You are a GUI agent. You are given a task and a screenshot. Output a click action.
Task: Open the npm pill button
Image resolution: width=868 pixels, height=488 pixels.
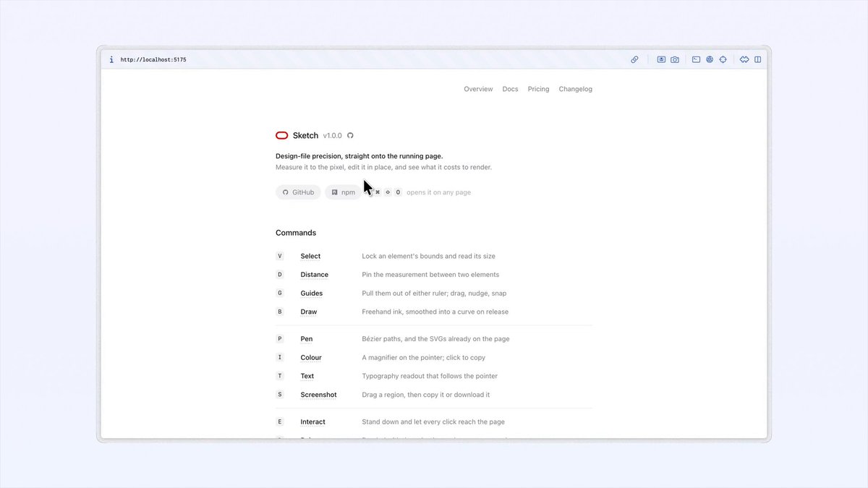click(343, 192)
